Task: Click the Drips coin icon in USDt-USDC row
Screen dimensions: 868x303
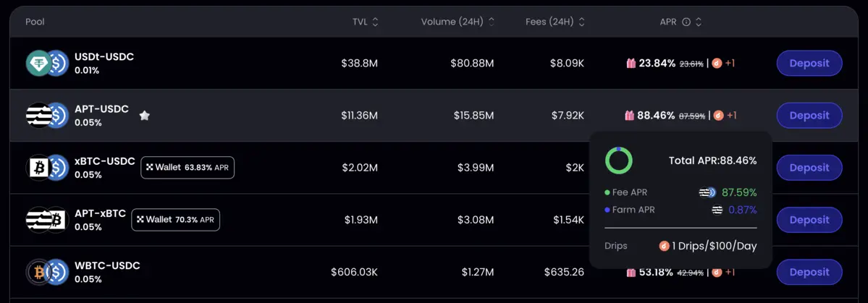Action: (717, 64)
